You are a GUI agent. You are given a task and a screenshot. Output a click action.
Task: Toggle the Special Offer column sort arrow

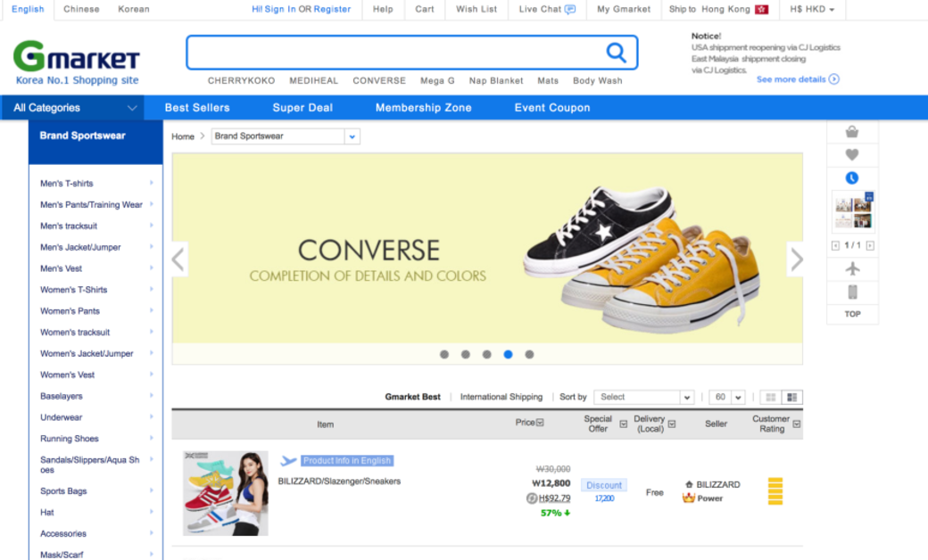pos(623,424)
